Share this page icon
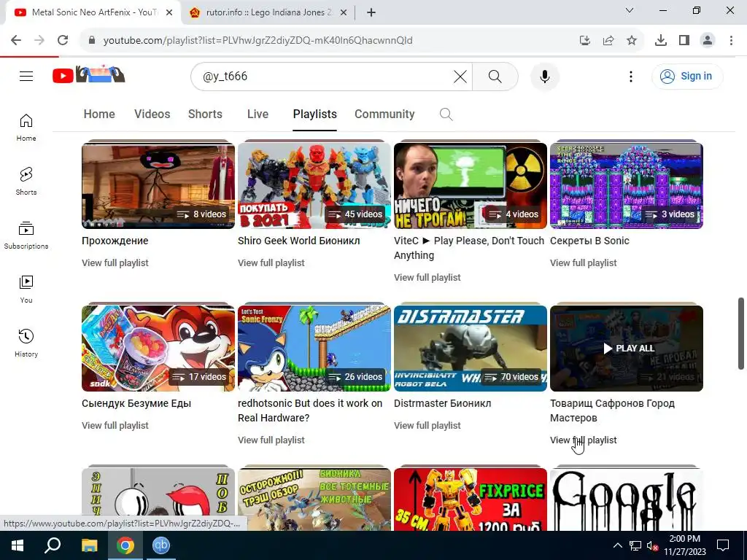 click(x=608, y=41)
